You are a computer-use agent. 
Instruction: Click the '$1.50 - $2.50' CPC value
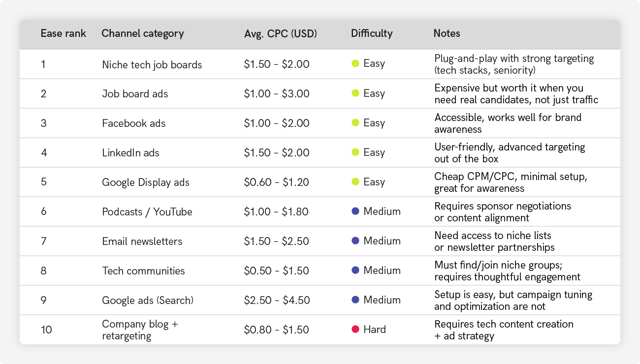coord(277,241)
